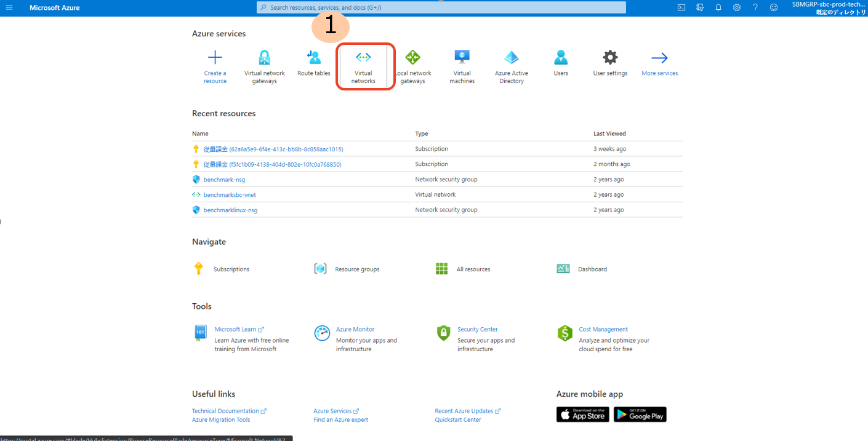
Task: Open subscription f5fc1b09 resource
Action: (x=272, y=164)
